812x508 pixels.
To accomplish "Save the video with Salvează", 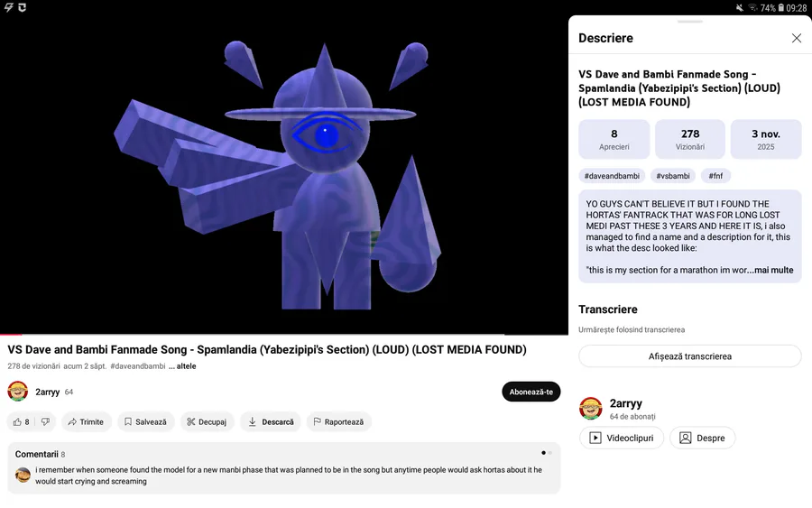I will pyautogui.click(x=146, y=422).
